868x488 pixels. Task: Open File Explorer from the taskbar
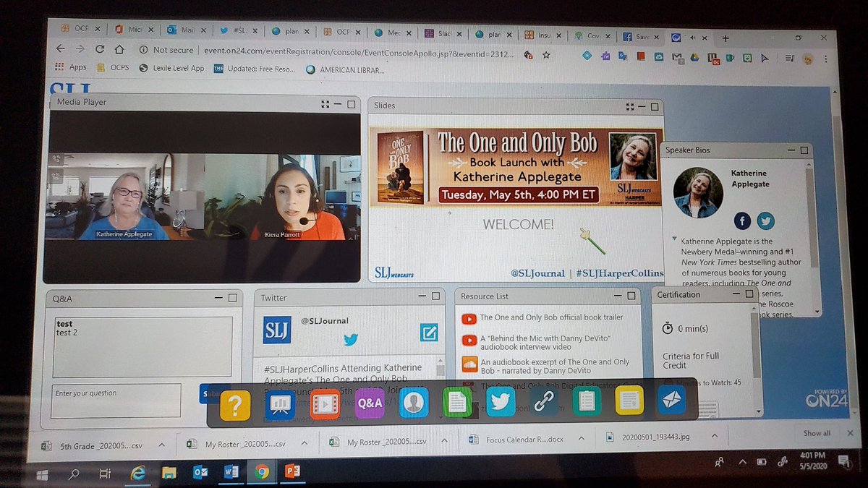[169, 473]
